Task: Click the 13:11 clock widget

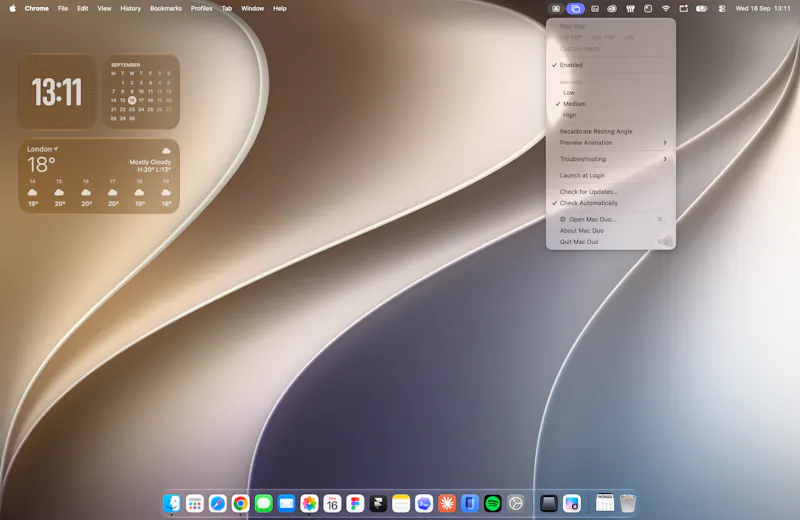Action: pyautogui.click(x=57, y=92)
